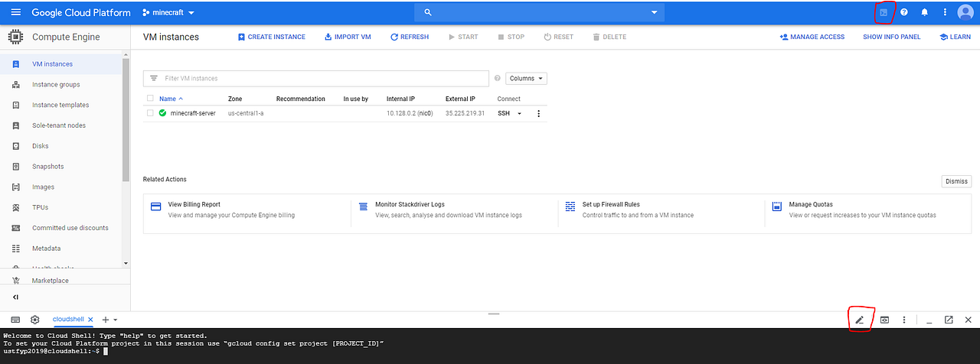The height and width of the screenshot is (364, 980).
Task: Open Cloud Shell three-dot more menu
Action: [x=904, y=320]
